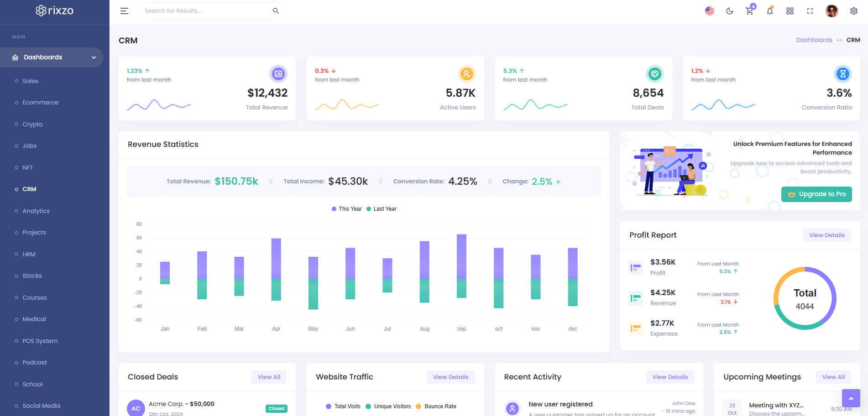Click the Total Deals icon
The image size is (868, 416).
[655, 74]
